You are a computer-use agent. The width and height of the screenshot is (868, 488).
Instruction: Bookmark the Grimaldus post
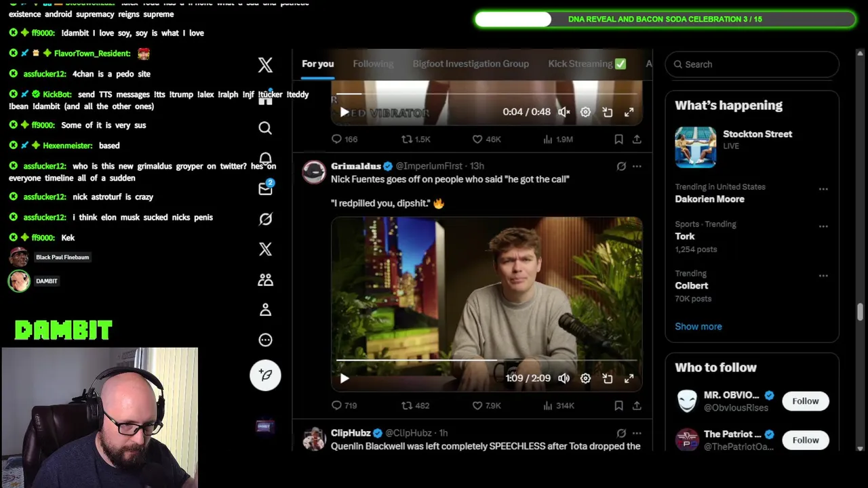pyautogui.click(x=618, y=405)
